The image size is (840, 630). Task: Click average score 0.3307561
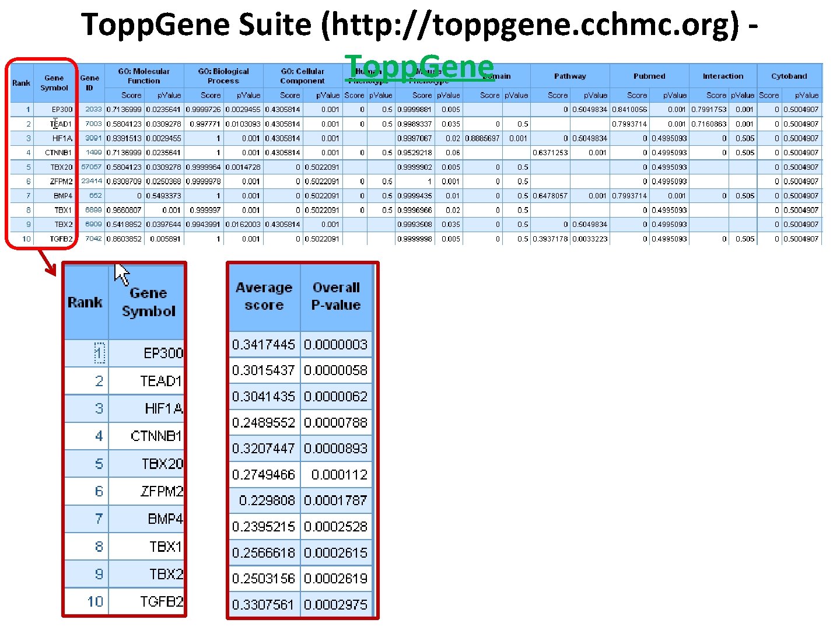(264, 605)
